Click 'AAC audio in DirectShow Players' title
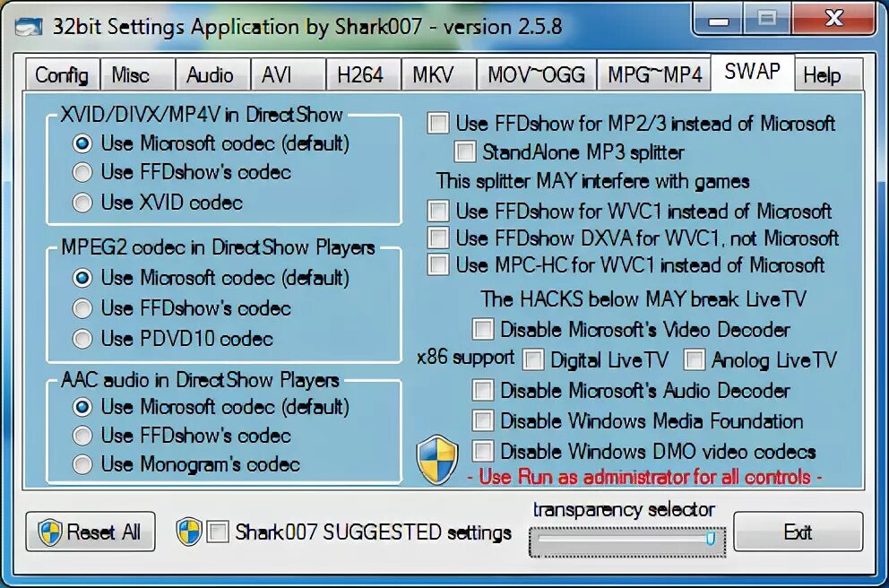 click(x=200, y=380)
